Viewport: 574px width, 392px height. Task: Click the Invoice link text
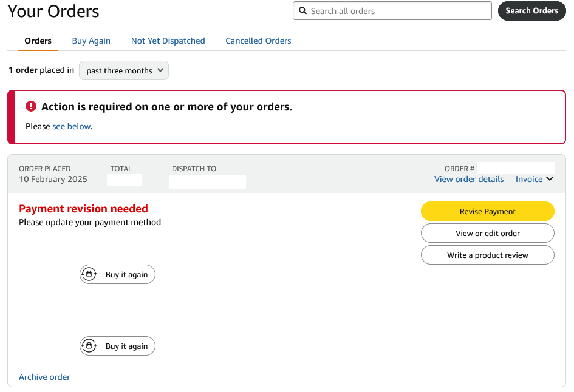click(x=528, y=179)
